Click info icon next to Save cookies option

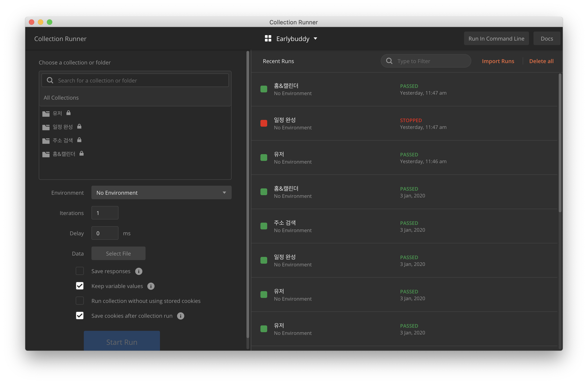point(181,316)
